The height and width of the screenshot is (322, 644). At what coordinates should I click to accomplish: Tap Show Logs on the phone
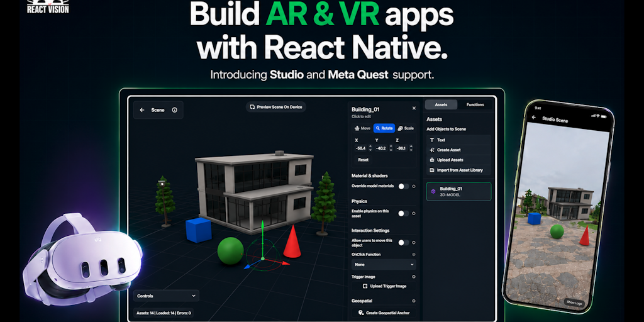(574, 303)
